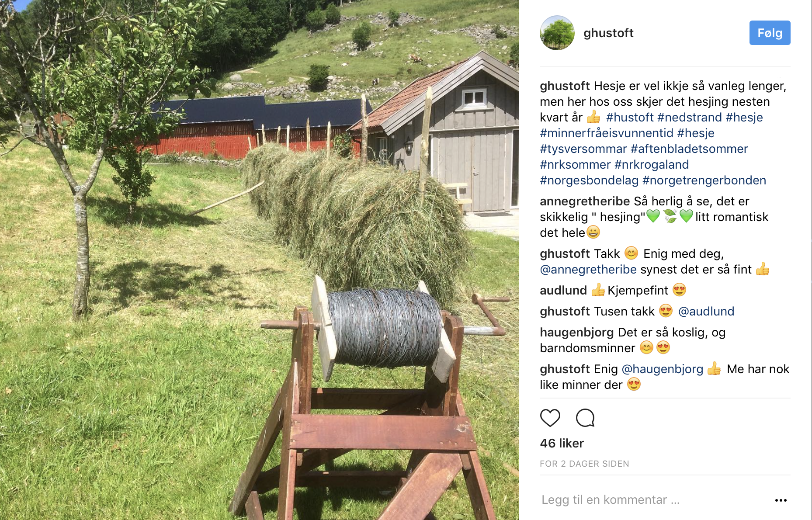812x520 pixels.
Task: Open ghustoft username in post header
Action: (608, 33)
